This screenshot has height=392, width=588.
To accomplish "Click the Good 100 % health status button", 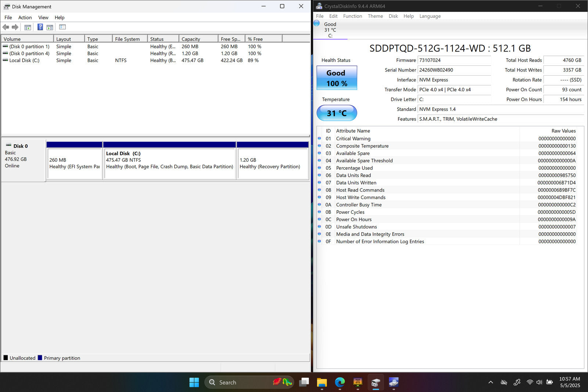I will 337,78.
